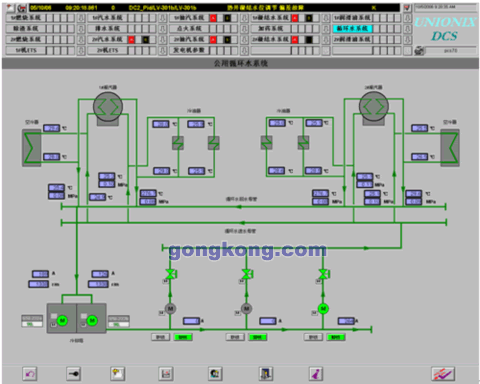Image resolution: width=480 pixels, height=384 pixels.
Task: Click the purple cone icon in bottom toolbar
Action: tap(316, 374)
